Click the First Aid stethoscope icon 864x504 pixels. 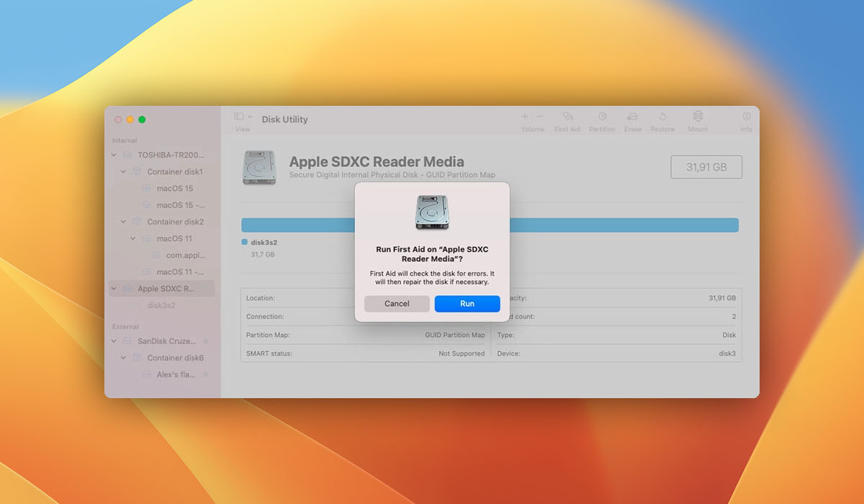click(567, 116)
